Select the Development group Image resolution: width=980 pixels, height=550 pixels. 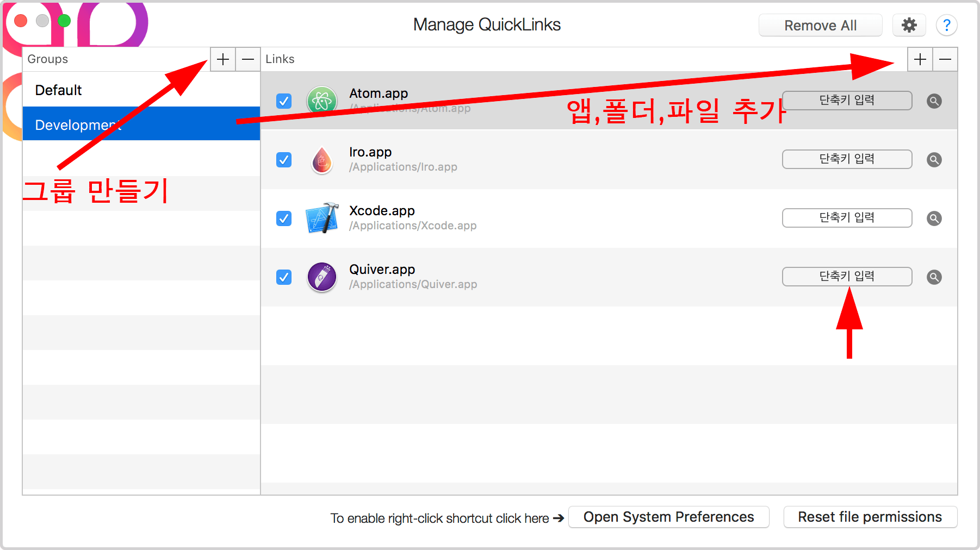coord(141,124)
